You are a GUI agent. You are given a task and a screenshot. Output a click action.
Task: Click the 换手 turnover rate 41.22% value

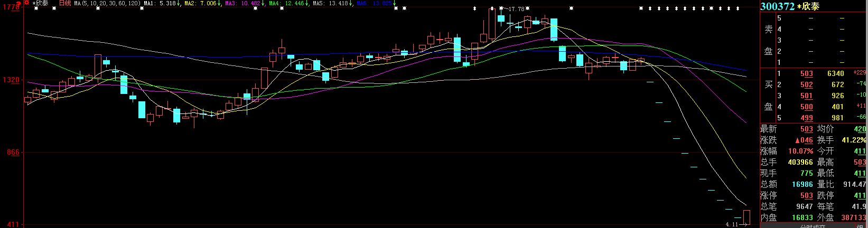tap(854, 140)
